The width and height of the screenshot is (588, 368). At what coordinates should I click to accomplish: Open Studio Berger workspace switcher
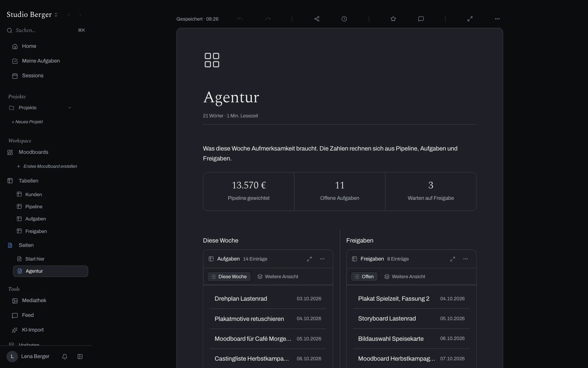click(32, 15)
